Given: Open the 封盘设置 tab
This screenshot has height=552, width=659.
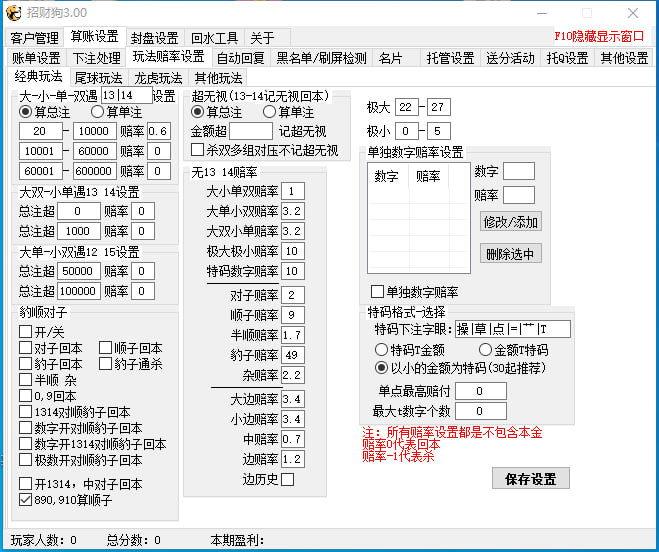Looking at the screenshot, I should pyautogui.click(x=155, y=38).
